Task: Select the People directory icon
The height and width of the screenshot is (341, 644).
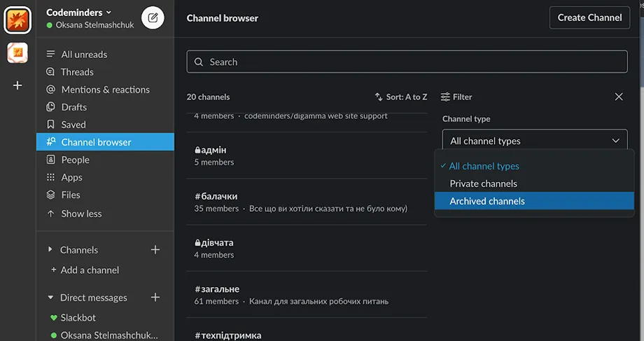Action: (x=50, y=160)
